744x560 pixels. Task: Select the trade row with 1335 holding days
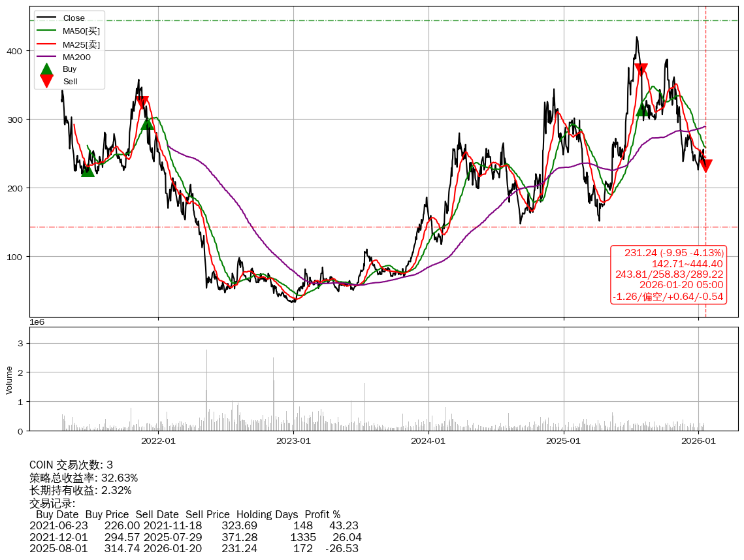pos(195,537)
